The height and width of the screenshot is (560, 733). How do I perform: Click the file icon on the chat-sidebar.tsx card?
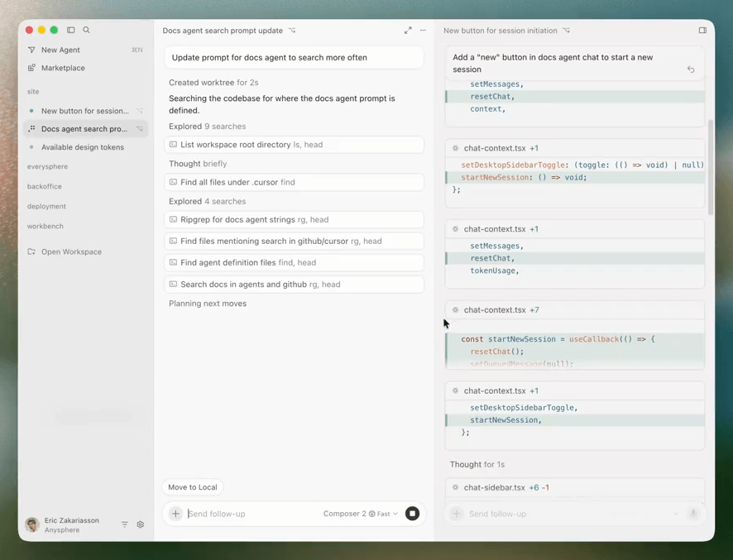coord(455,487)
